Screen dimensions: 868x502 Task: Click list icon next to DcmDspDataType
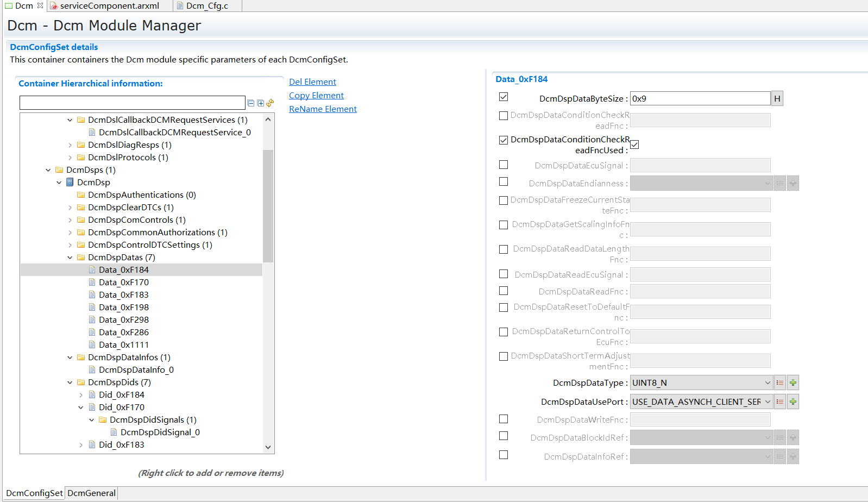pos(780,383)
